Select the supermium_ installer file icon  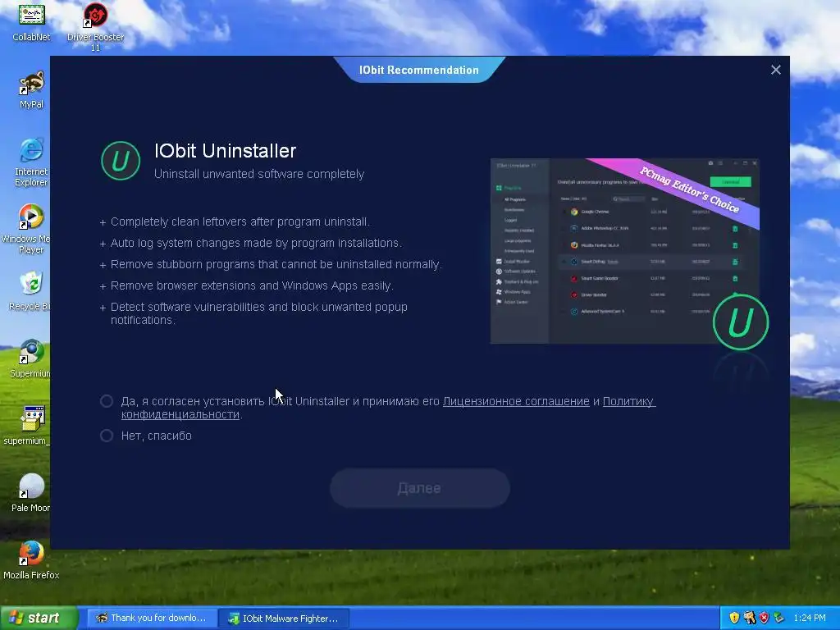tap(28, 426)
